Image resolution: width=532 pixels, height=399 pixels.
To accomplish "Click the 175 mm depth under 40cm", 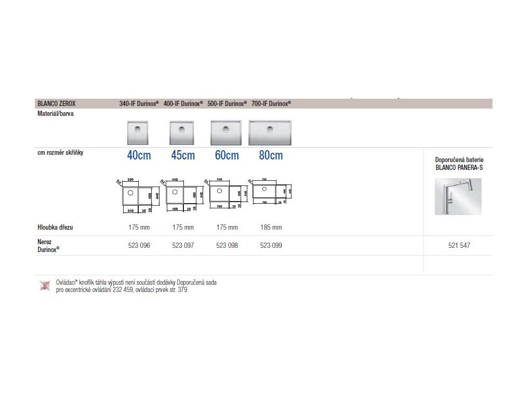I will click(x=139, y=228).
